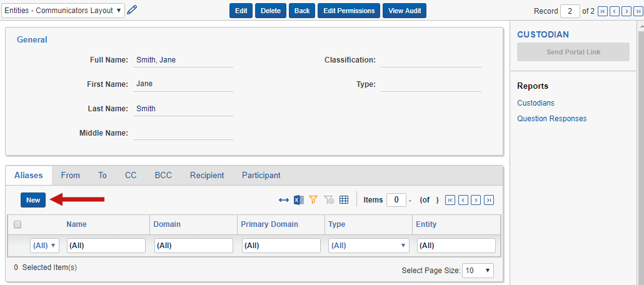The width and height of the screenshot is (644, 285).
Task: Sort by the Entity column header
Action: pyautogui.click(x=426, y=224)
